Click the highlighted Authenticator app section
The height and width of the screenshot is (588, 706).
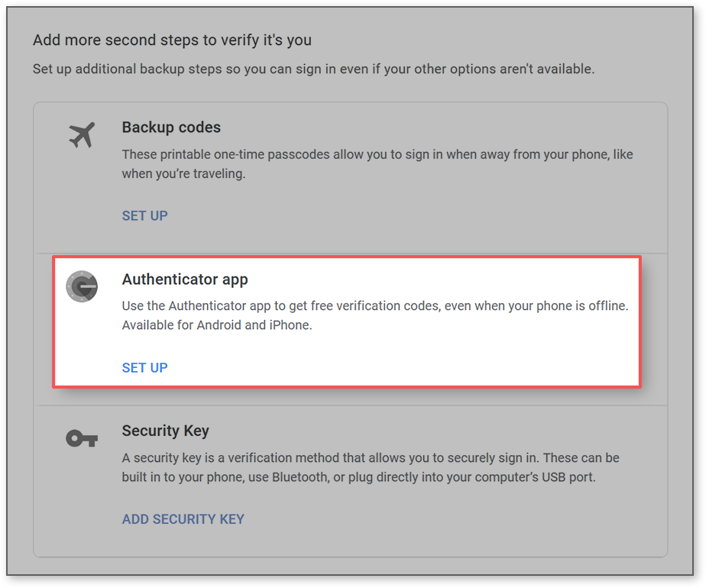pos(346,321)
